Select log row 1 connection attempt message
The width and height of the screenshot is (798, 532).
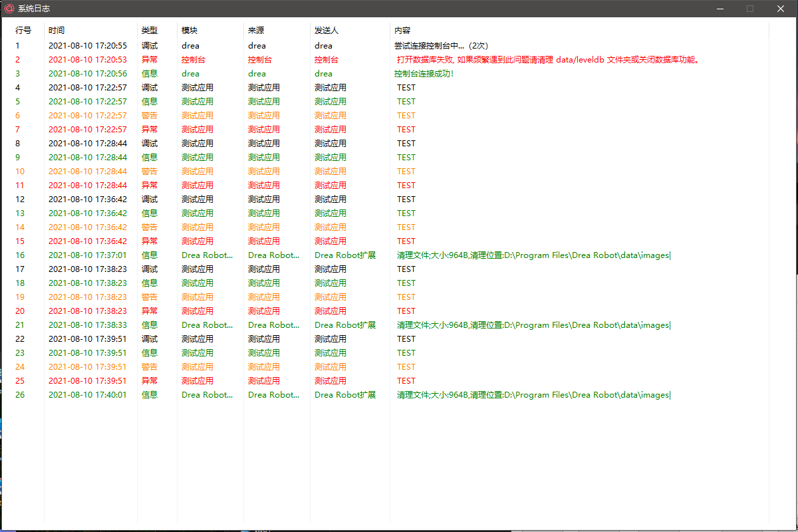(441, 46)
